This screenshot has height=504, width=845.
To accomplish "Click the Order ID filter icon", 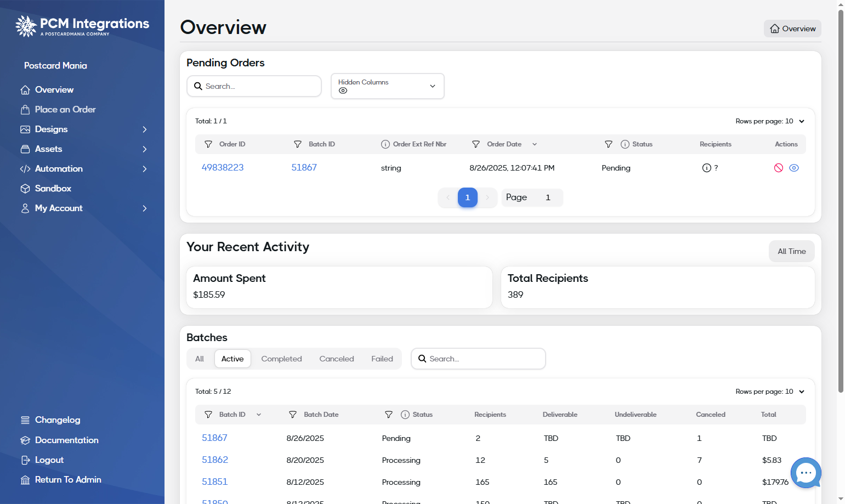I will [208, 144].
